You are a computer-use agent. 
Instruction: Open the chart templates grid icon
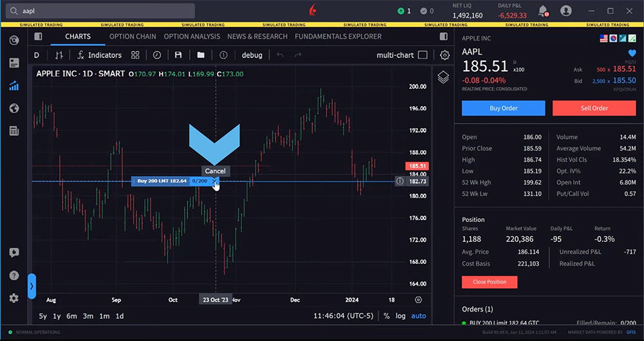coord(135,55)
